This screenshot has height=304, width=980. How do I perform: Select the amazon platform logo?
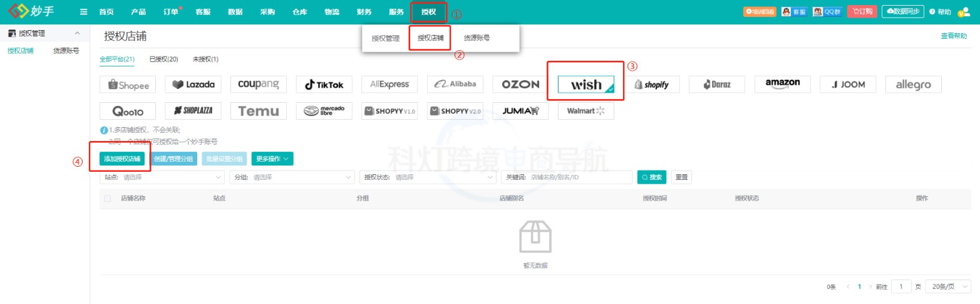click(782, 84)
